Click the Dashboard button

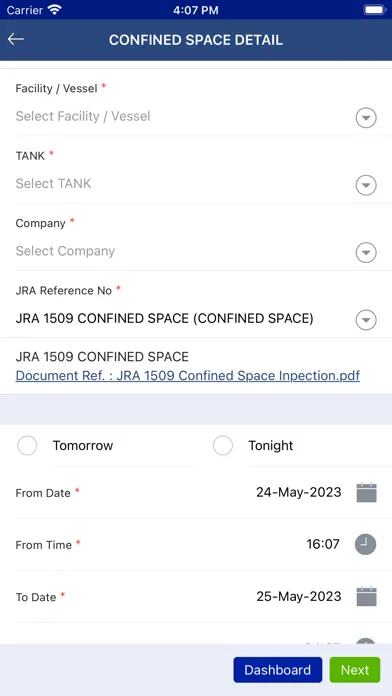click(x=277, y=670)
